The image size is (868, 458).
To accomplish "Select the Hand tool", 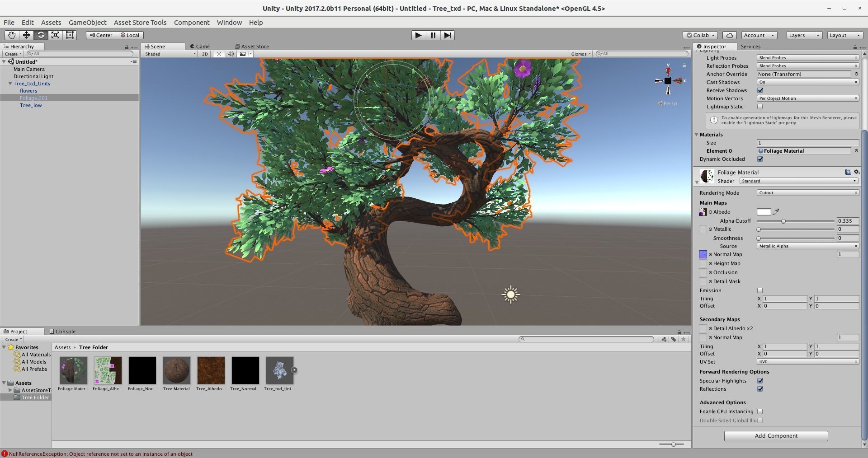I will tap(11, 35).
